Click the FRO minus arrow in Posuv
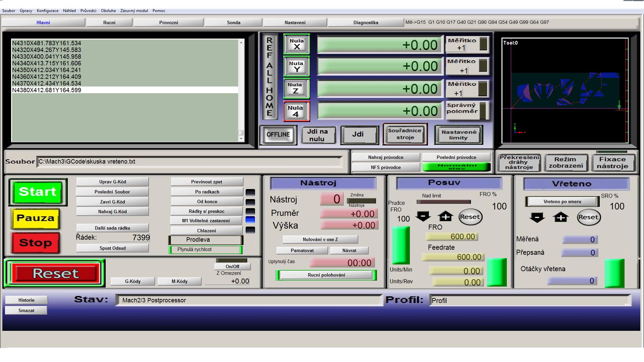This screenshot has height=362, width=644. point(423,217)
